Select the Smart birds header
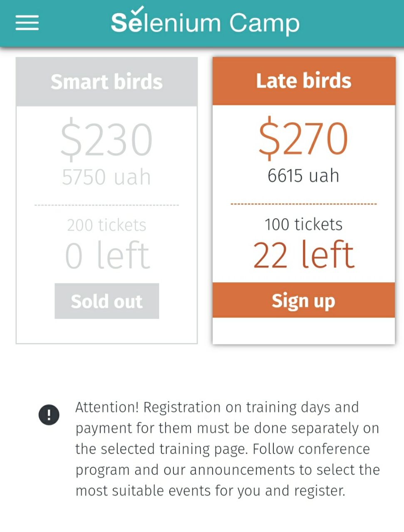 click(107, 82)
